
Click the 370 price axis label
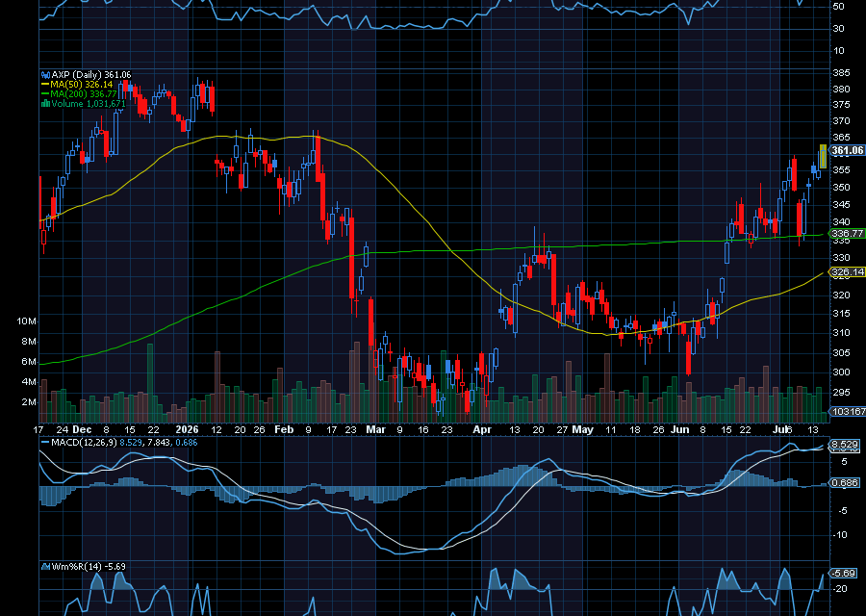click(841, 120)
